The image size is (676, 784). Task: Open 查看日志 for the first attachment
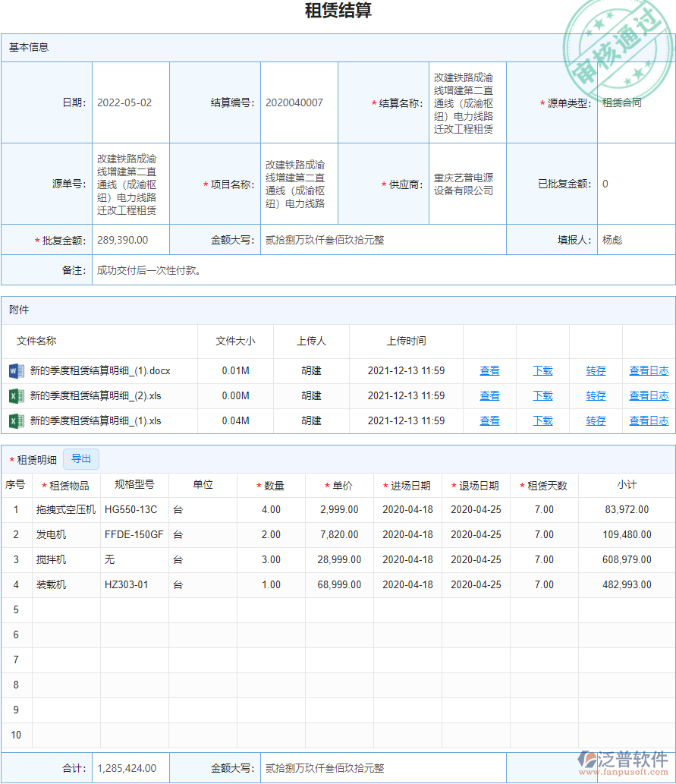pyautogui.click(x=651, y=370)
